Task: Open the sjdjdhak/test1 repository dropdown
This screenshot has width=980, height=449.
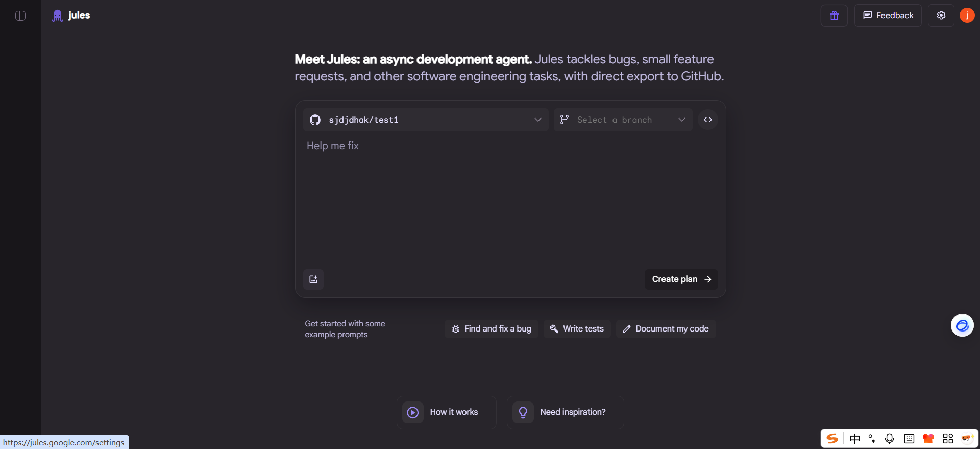Action: pyautogui.click(x=426, y=120)
